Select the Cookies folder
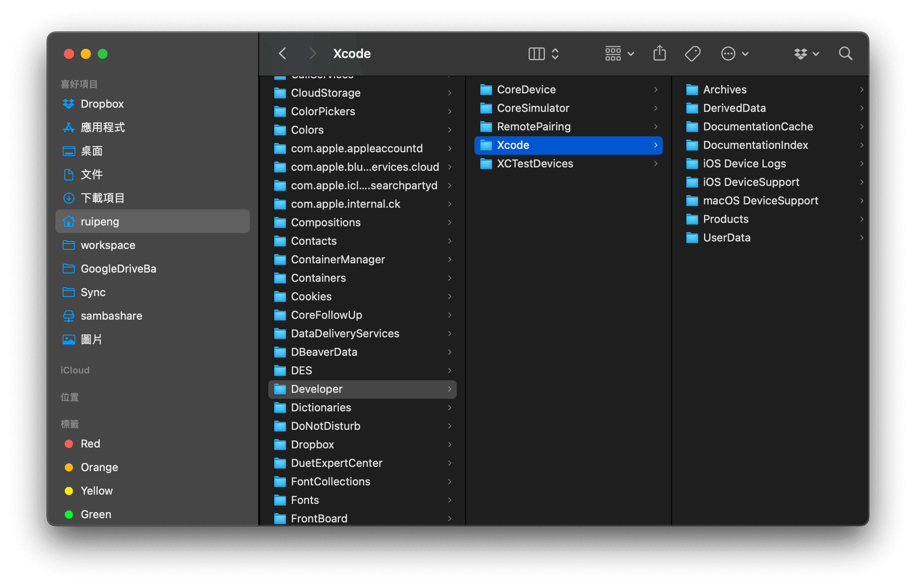916x588 pixels. coord(363,297)
